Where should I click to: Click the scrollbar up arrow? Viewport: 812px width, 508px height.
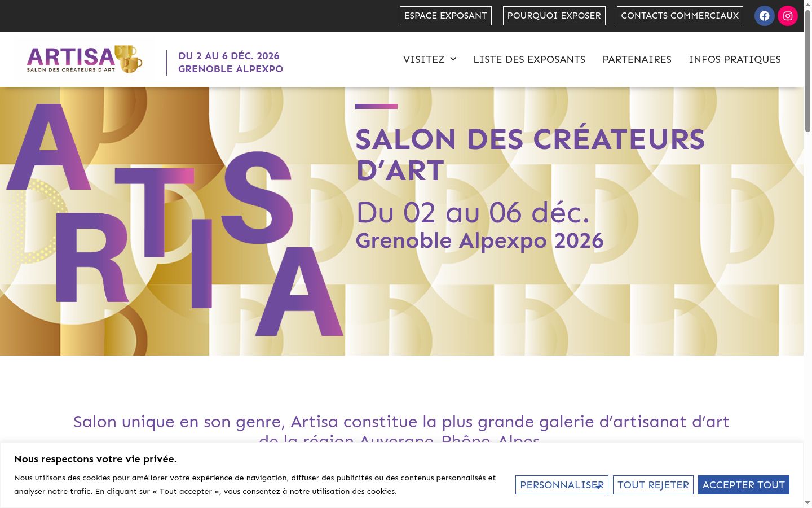[807, 4]
